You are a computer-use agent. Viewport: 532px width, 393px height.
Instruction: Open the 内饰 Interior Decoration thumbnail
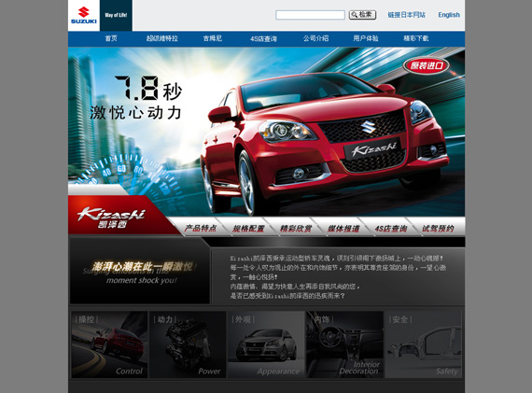pyautogui.click(x=344, y=344)
